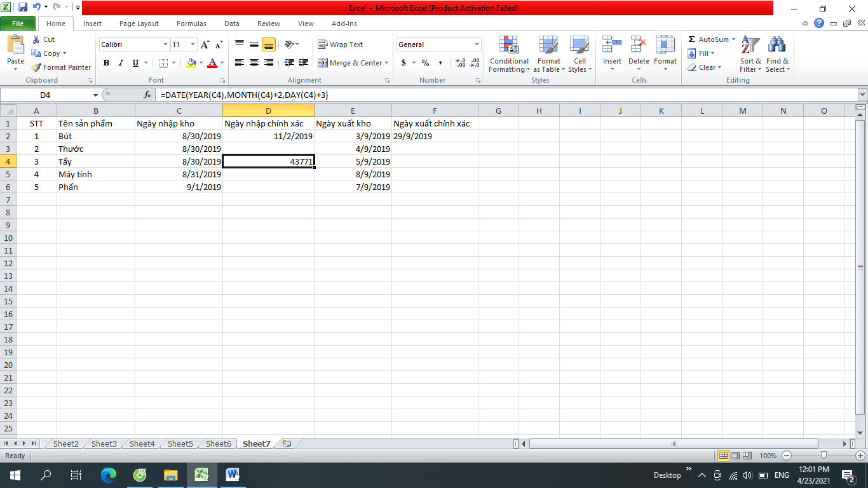Align cell text left
Screen dimensions: 868x488
click(x=240, y=63)
